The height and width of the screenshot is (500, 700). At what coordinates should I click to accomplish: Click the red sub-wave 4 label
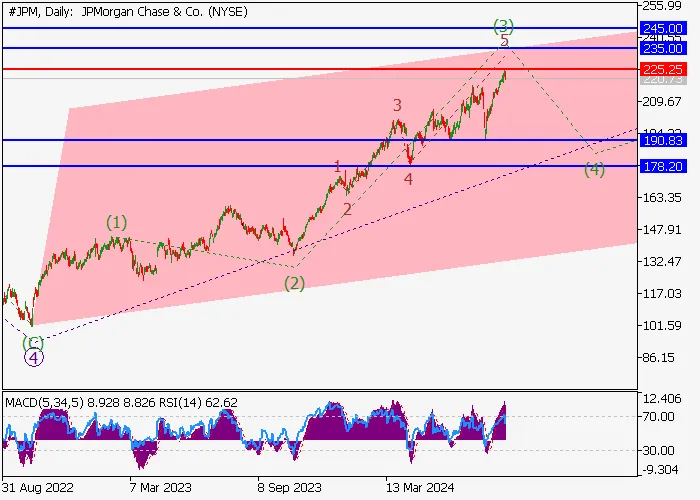click(408, 179)
